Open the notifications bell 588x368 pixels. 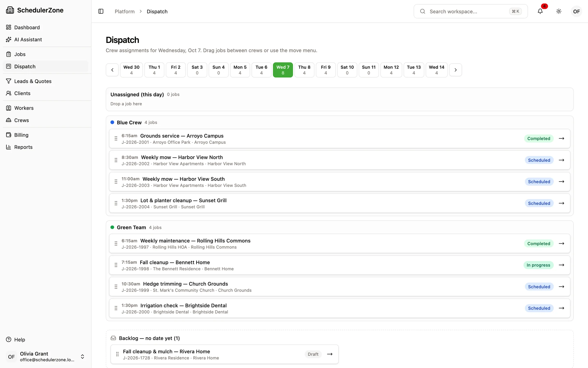pos(540,11)
